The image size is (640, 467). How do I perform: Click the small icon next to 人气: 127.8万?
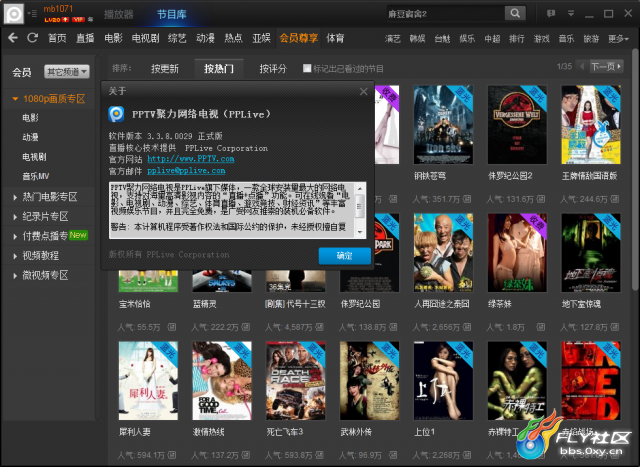(x=614, y=327)
